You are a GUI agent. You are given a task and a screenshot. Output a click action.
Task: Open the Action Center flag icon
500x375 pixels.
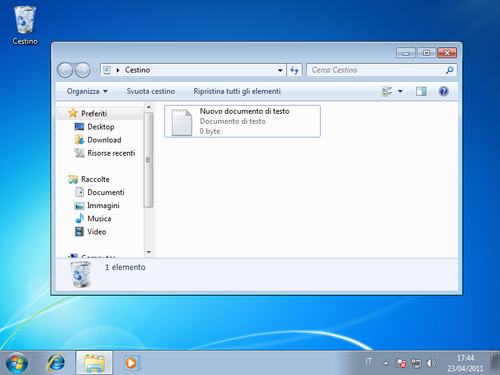[x=401, y=363]
